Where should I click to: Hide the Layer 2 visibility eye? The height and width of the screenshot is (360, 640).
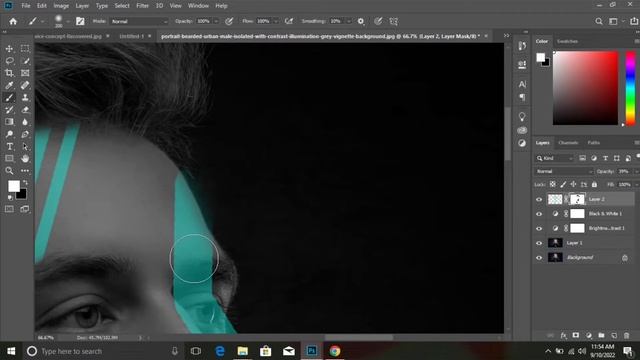click(x=539, y=199)
